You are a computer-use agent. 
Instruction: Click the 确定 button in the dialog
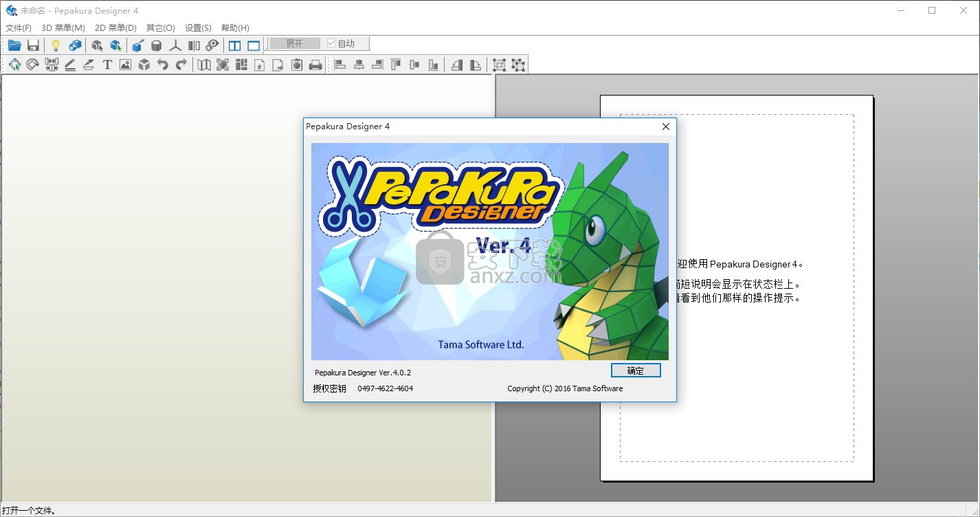coord(636,371)
